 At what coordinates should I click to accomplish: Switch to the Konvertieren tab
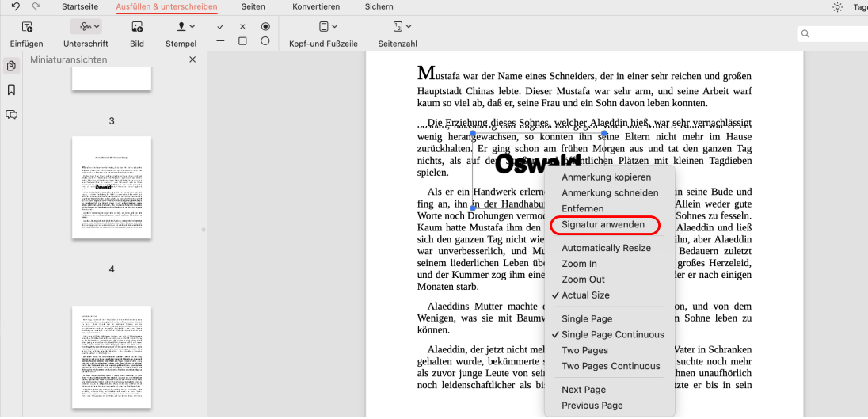click(316, 6)
